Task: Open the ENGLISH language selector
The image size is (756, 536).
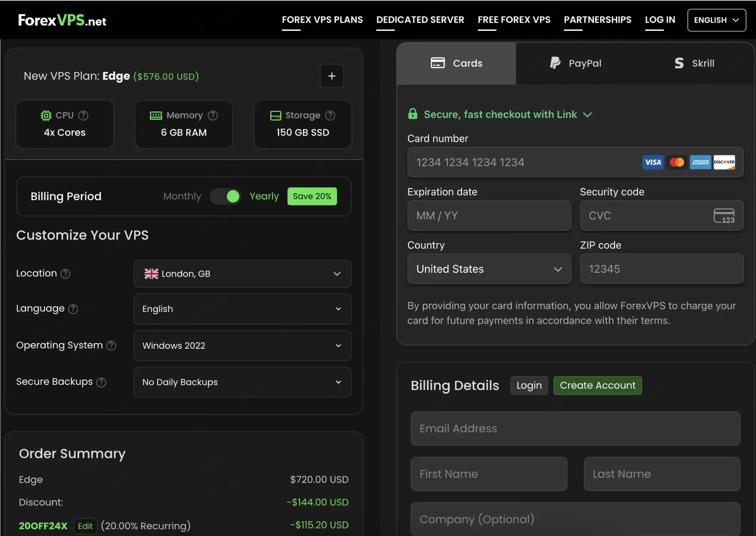Action: click(x=716, y=20)
